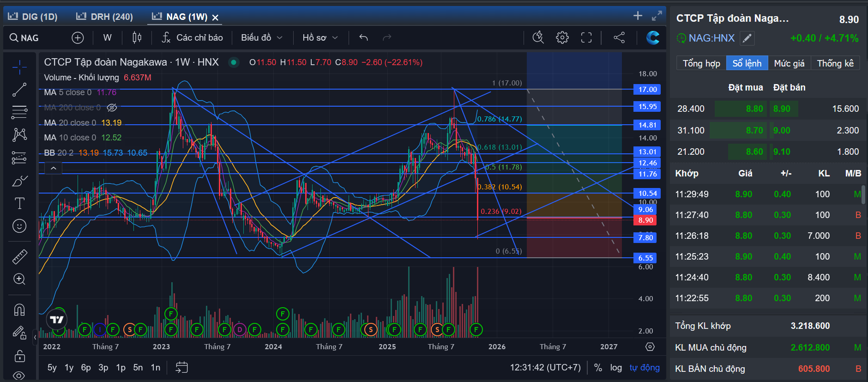The image size is (868, 382).
Task: Open the go to date calendar
Action: [x=182, y=368]
